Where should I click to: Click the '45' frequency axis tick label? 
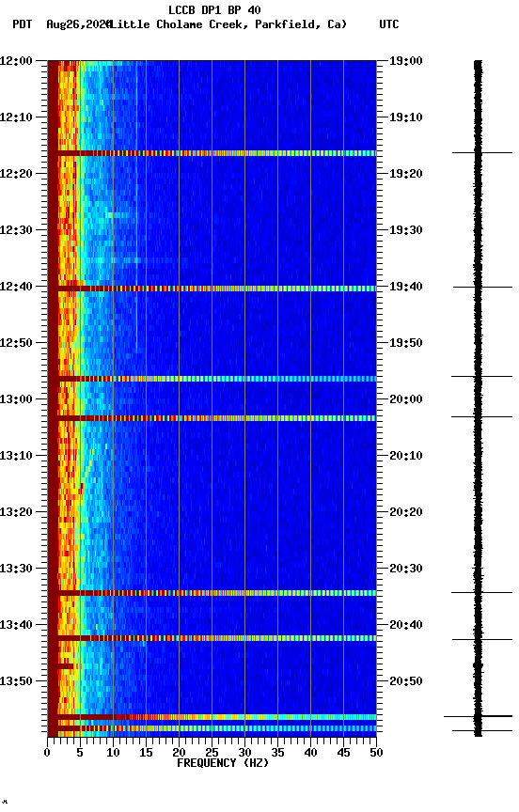coord(343,753)
